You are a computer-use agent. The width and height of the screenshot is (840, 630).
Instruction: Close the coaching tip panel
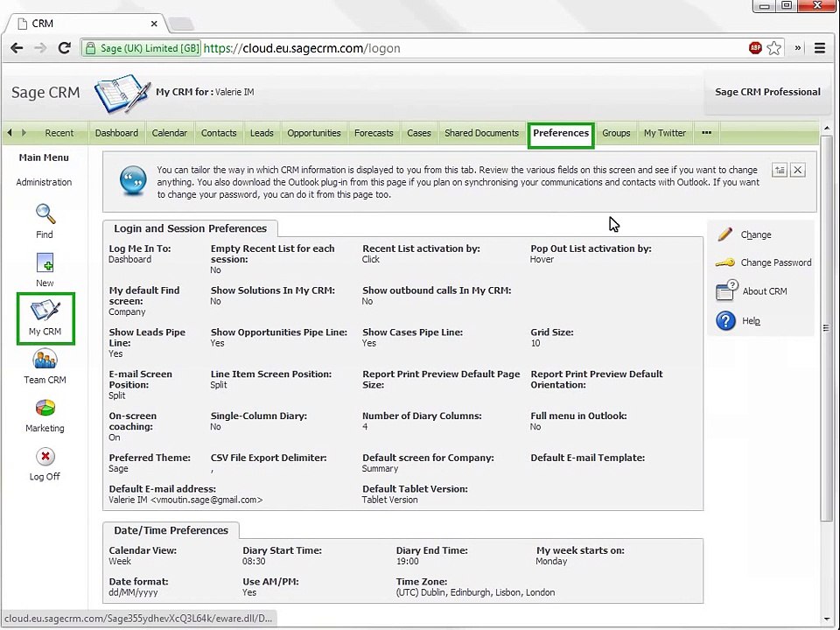(798, 171)
